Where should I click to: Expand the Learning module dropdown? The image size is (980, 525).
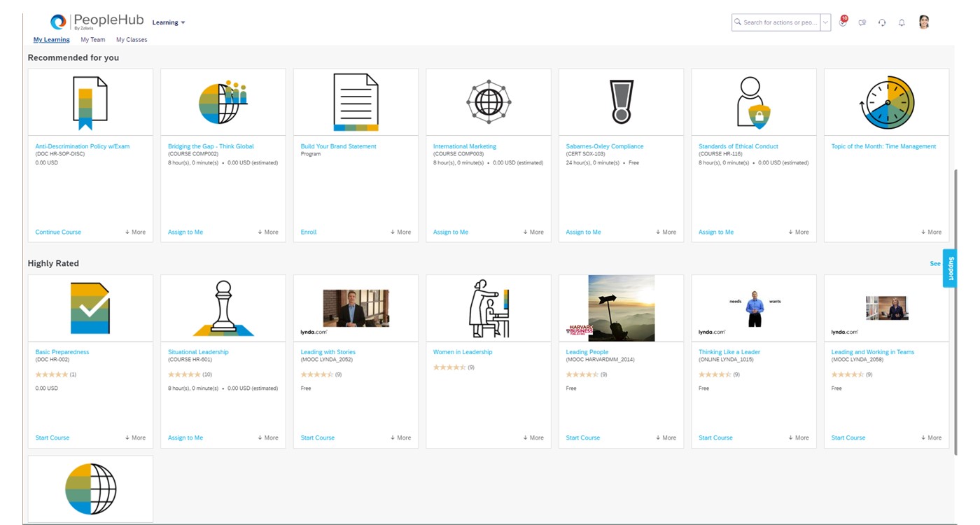(169, 22)
